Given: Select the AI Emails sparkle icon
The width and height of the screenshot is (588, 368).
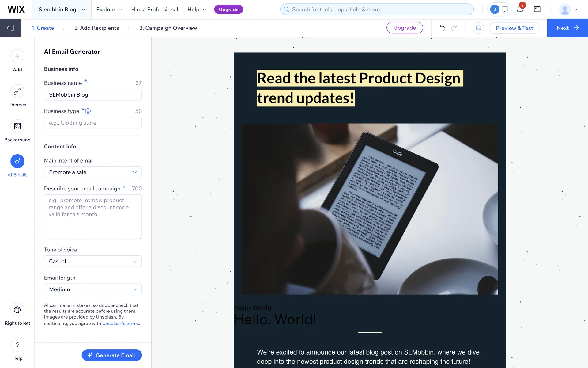Looking at the screenshot, I should point(17,161).
